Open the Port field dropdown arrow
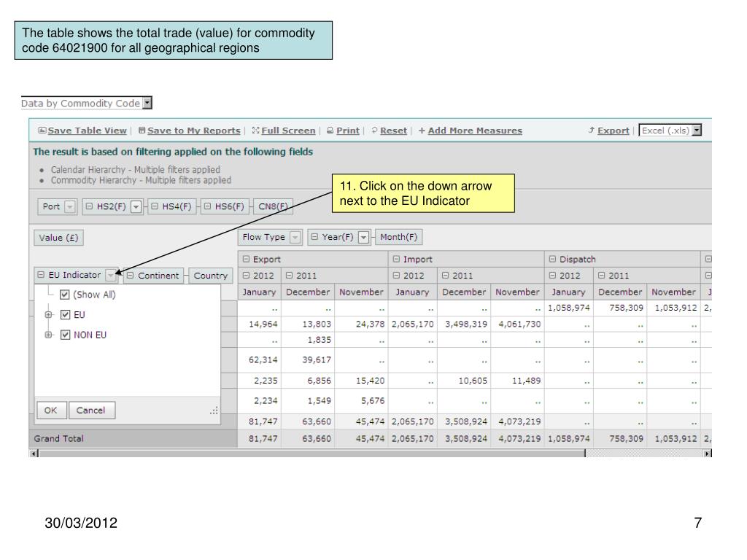Viewport: 747px width, 560px height. tap(70, 206)
